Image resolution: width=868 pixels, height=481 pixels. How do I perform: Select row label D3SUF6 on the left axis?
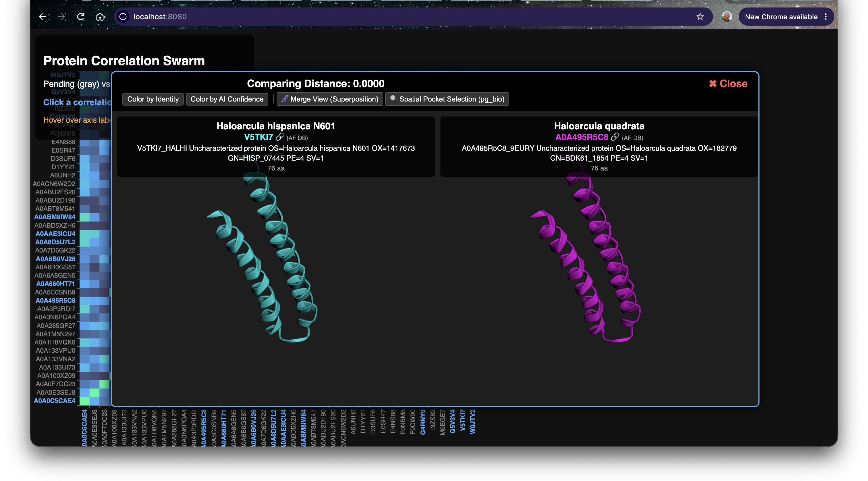pos(63,159)
